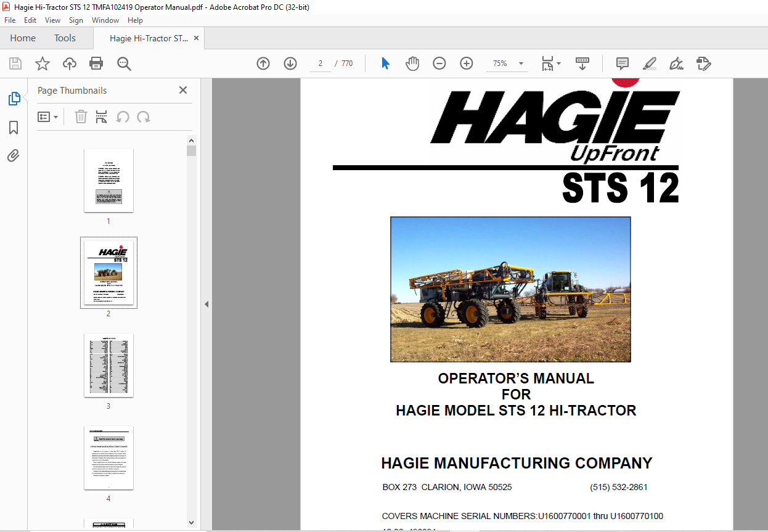Go to previous page arrow
The height and width of the screenshot is (532, 768).
click(263, 63)
